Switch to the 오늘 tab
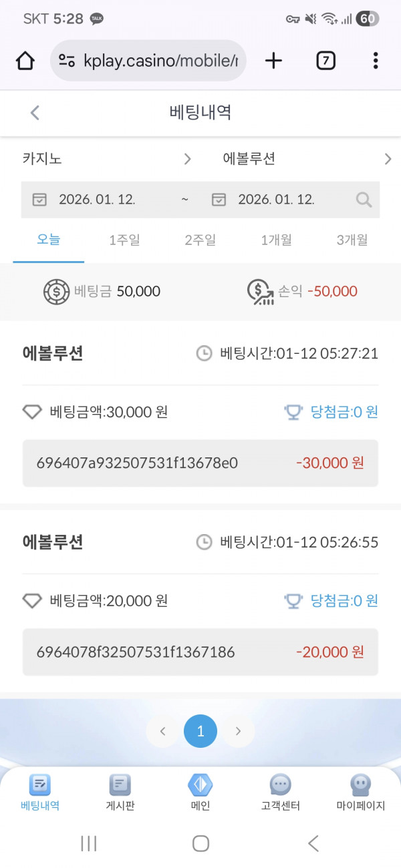The height and width of the screenshot is (868, 401). (47, 240)
